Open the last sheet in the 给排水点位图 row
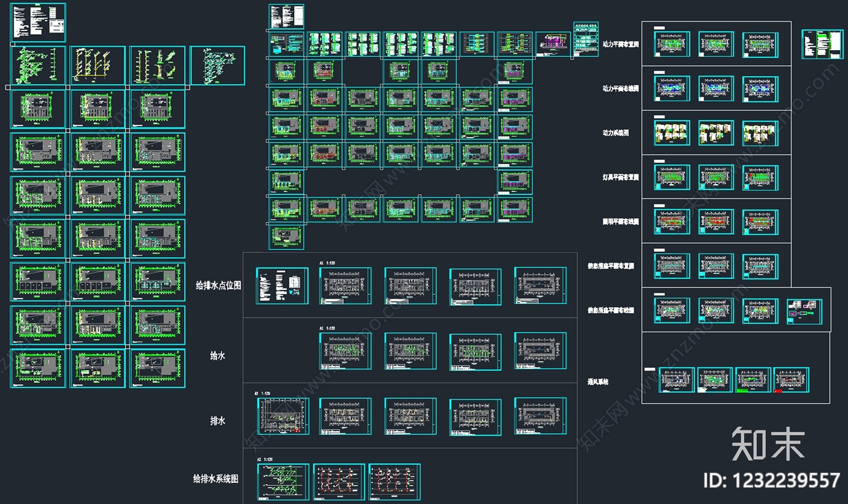The height and width of the screenshot is (504, 848). 541,285
